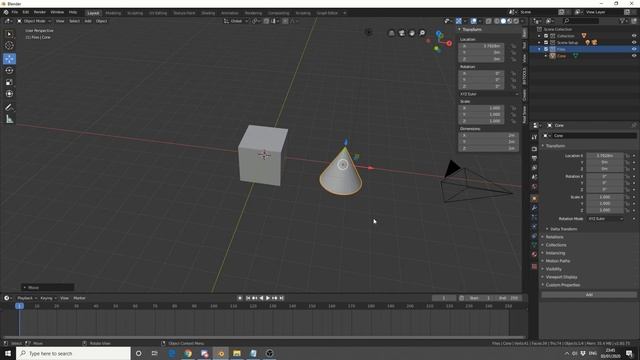Switch to rendered viewport shading
This screenshot has height=360, width=640.
pos(516,21)
